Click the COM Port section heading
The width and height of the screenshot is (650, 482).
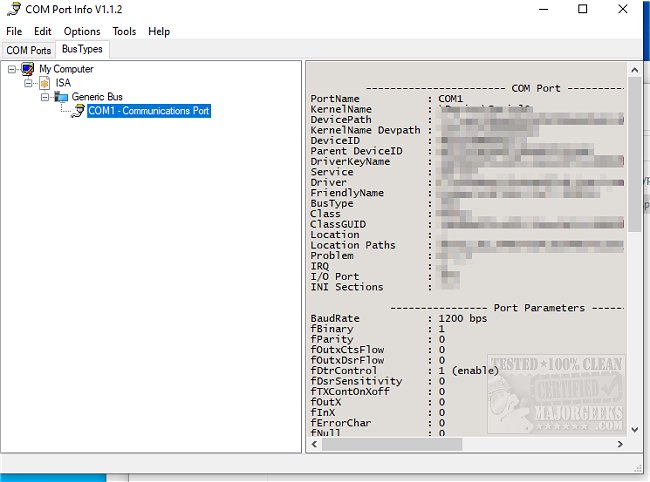[x=536, y=88]
